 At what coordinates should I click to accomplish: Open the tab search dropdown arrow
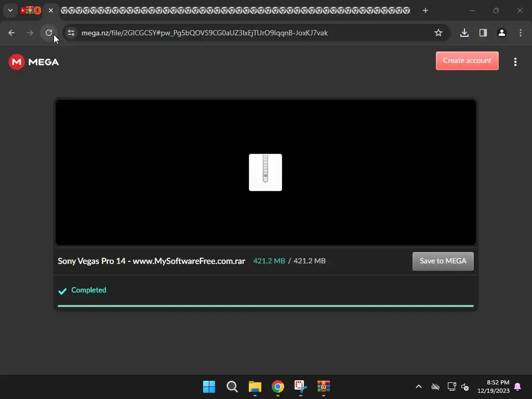[x=10, y=10]
